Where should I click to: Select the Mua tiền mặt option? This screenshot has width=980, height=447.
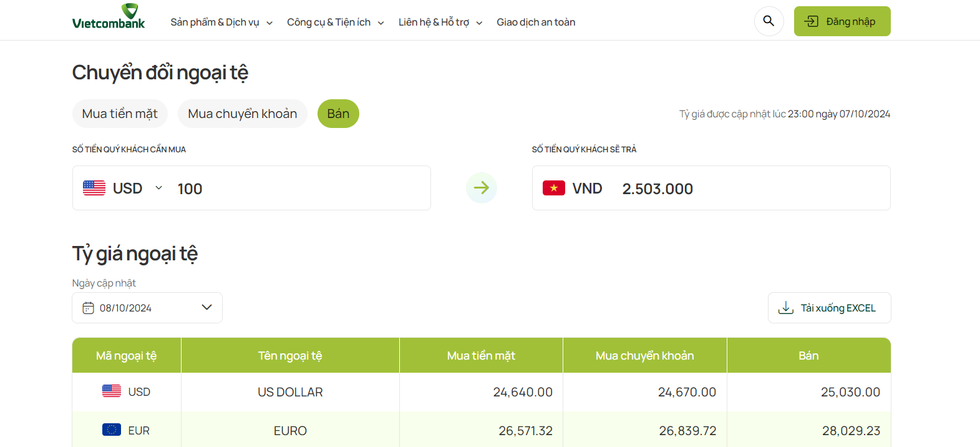(x=120, y=114)
